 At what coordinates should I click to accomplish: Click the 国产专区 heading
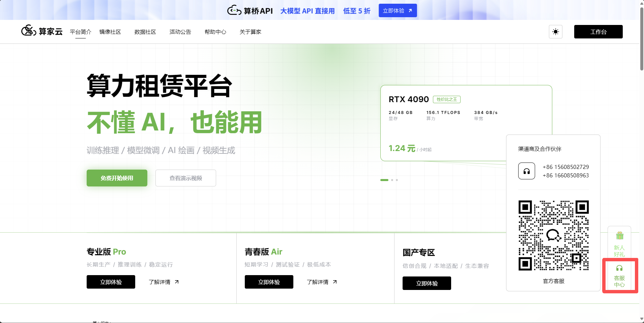pos(419,253)
